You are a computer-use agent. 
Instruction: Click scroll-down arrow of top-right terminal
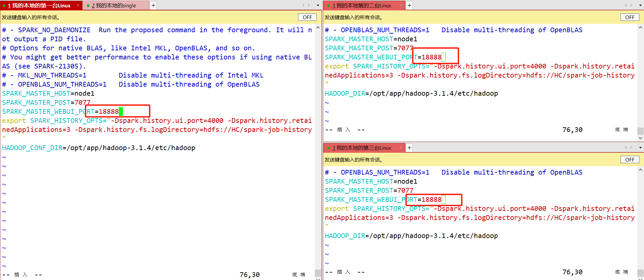641,138
